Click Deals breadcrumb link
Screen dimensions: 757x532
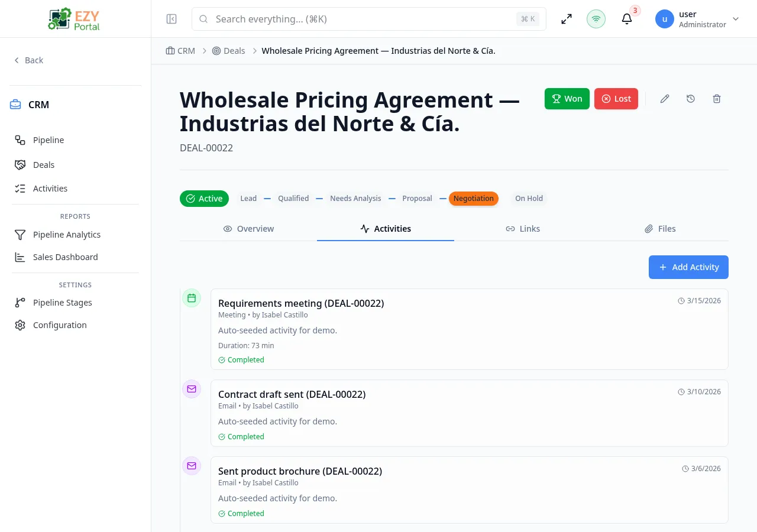coord(228,51)
